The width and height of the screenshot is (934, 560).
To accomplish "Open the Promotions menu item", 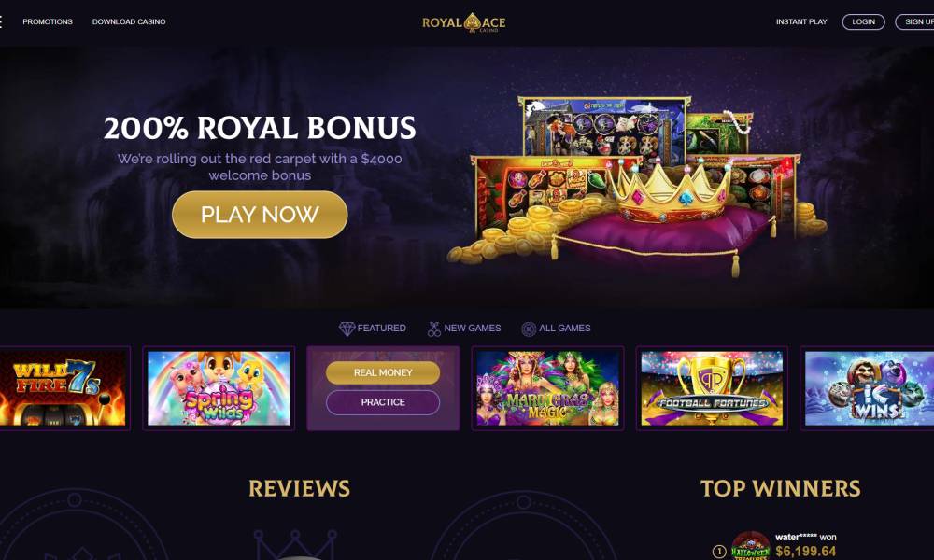I will tap(48, 21).
